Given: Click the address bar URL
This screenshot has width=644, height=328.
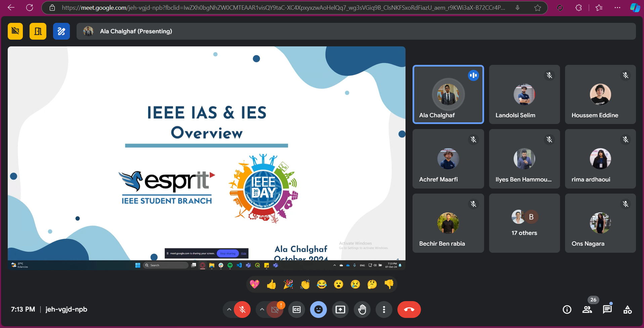Looking at the screenshot, I should (x=283, y=8).
